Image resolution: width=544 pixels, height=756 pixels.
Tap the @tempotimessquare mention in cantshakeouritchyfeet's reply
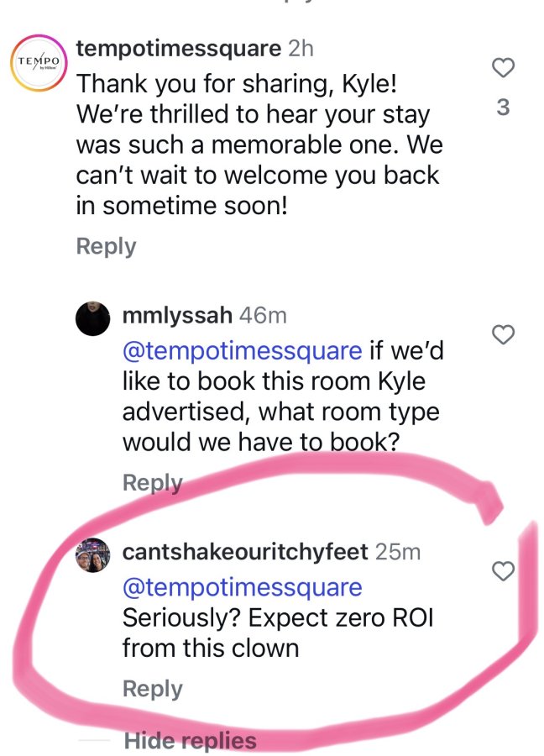click(243, 587)
